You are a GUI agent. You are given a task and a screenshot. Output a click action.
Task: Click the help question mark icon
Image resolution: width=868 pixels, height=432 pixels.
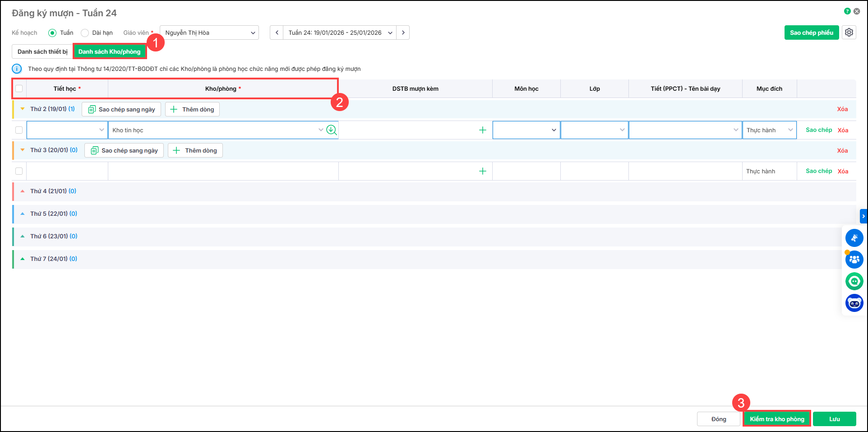tap(847, 11)
